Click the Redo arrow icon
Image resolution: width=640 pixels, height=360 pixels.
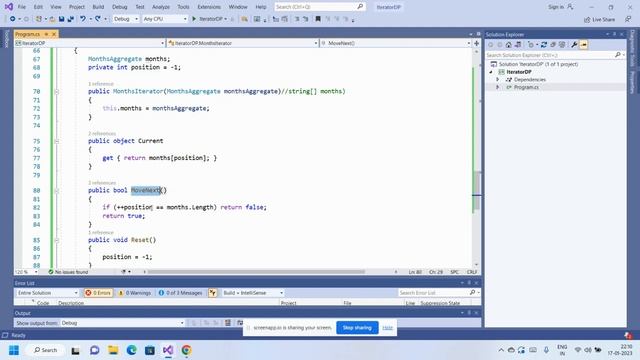coord(98,19)
